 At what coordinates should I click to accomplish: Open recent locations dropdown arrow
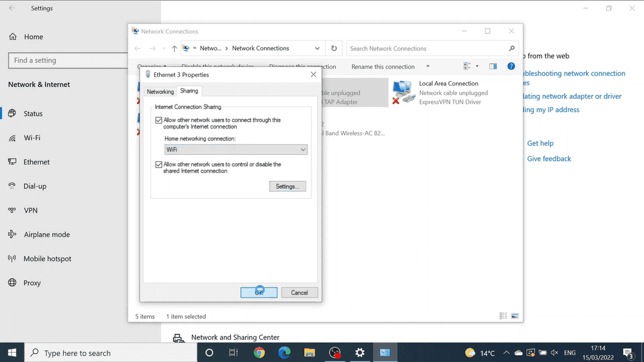pos(164,48)
